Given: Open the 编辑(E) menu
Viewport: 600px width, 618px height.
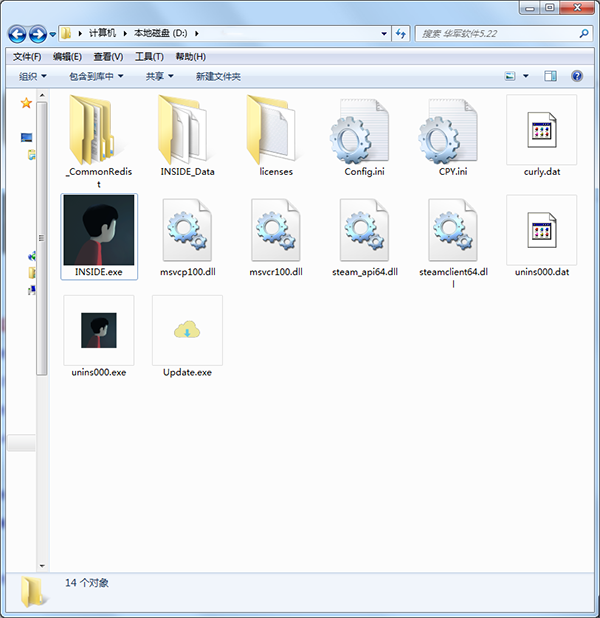Looking at the screenshot, I should 67,57.
